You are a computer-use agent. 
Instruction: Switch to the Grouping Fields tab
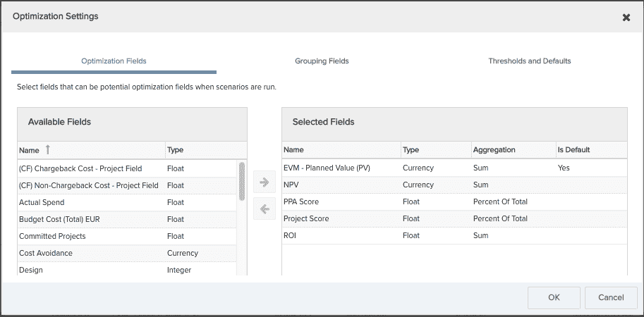point(322,61)
